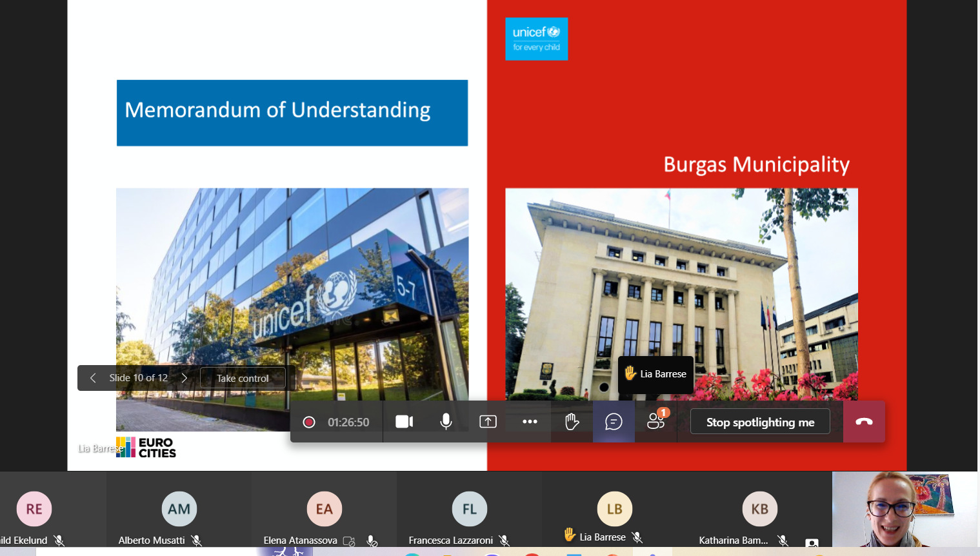Click the Eurocities logo on slide

[146, 448]
